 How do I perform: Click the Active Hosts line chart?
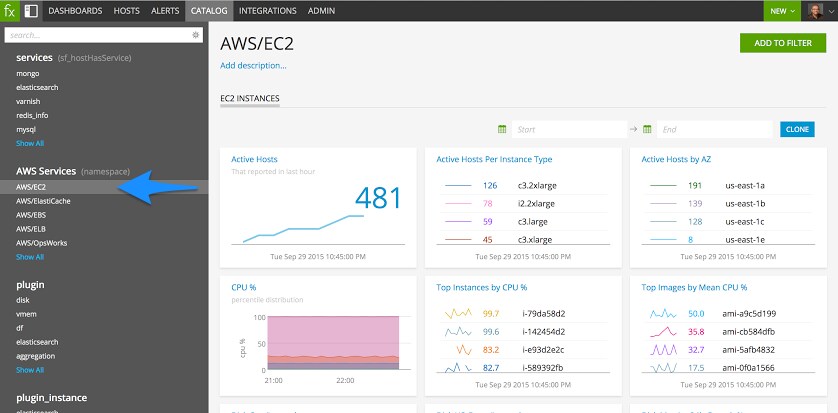coord(303,229)
